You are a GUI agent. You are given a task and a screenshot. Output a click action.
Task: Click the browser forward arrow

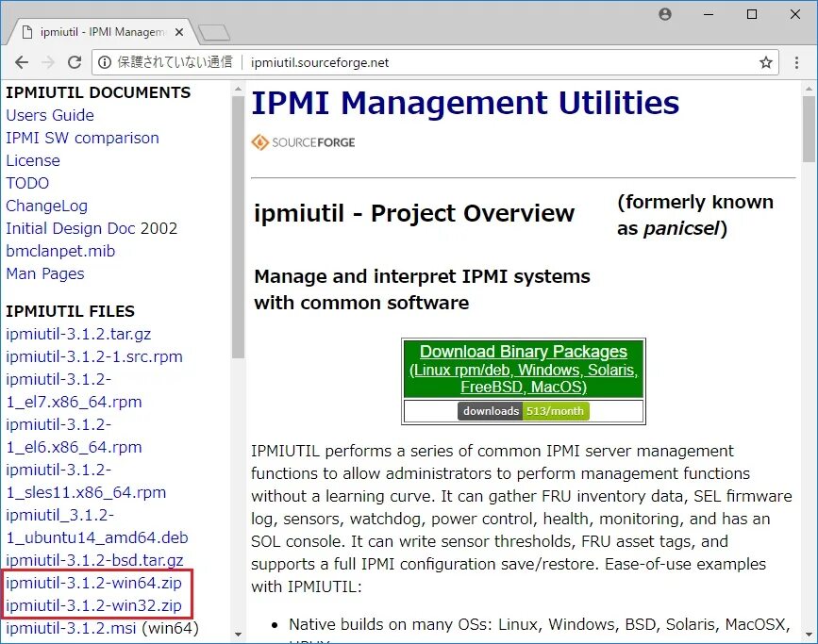coord(48,62)
